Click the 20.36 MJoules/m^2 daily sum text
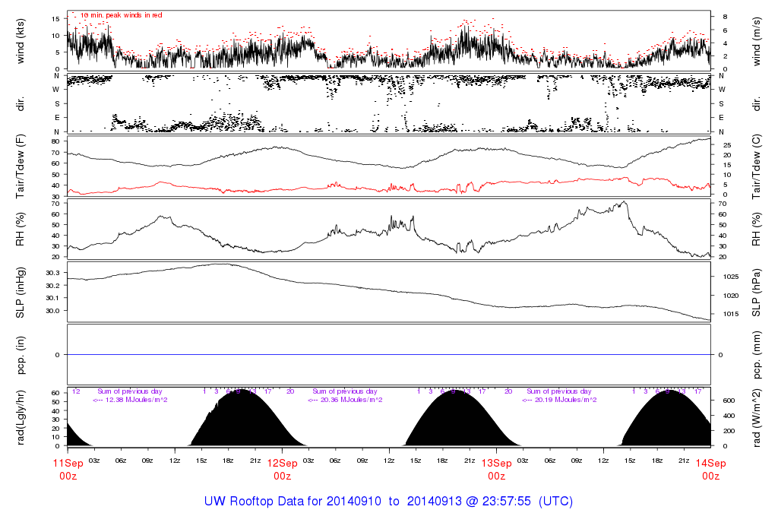The height and width of the screenshot is (532, 778). 345,400
